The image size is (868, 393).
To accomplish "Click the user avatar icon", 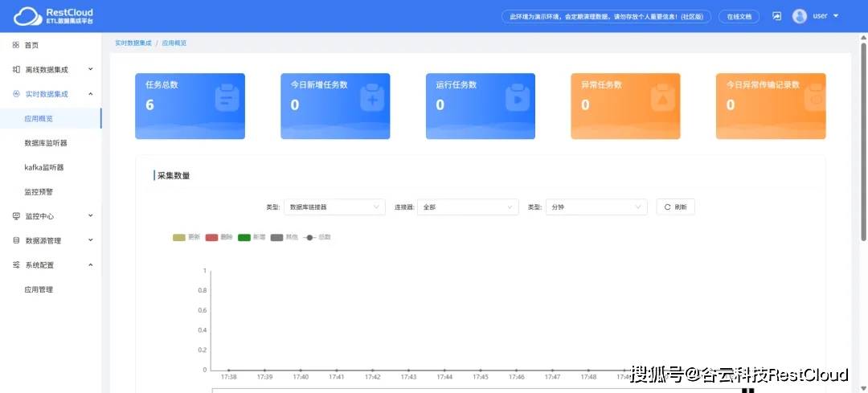I will (800, 16).
